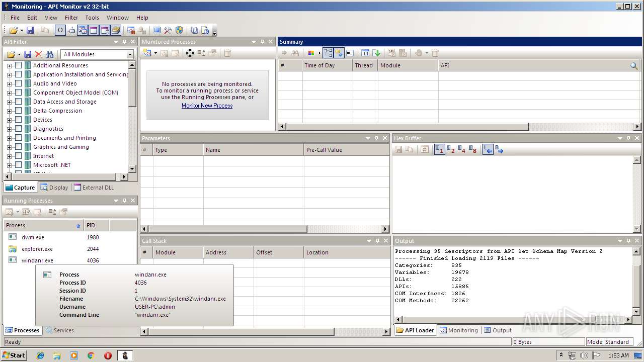This screenshot has height=362, width=644.
Task: Click the green arrow autoscroll icon in Summary
Action: tap(376, 53)
